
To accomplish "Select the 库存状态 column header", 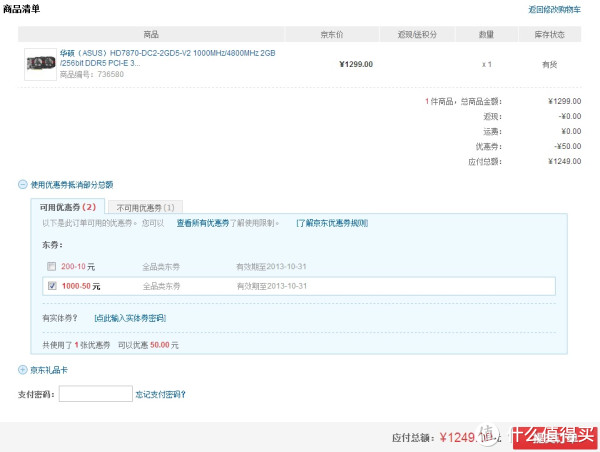I will pyautogui.click(x=549, y=34).
